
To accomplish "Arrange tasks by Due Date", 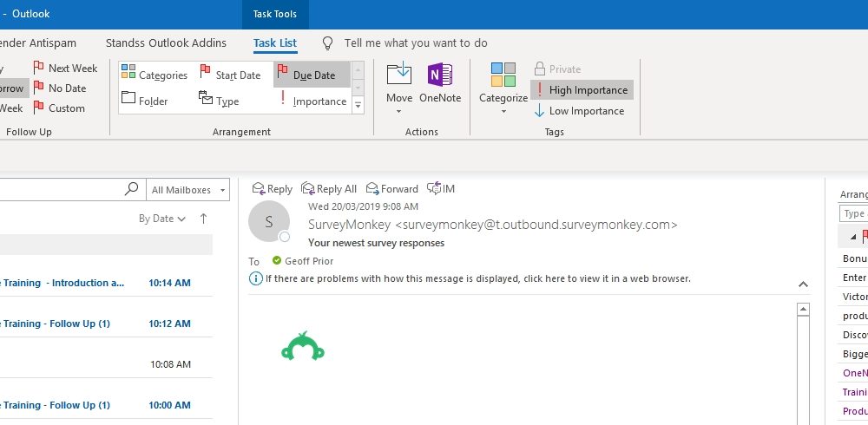I will click(312, 75).
